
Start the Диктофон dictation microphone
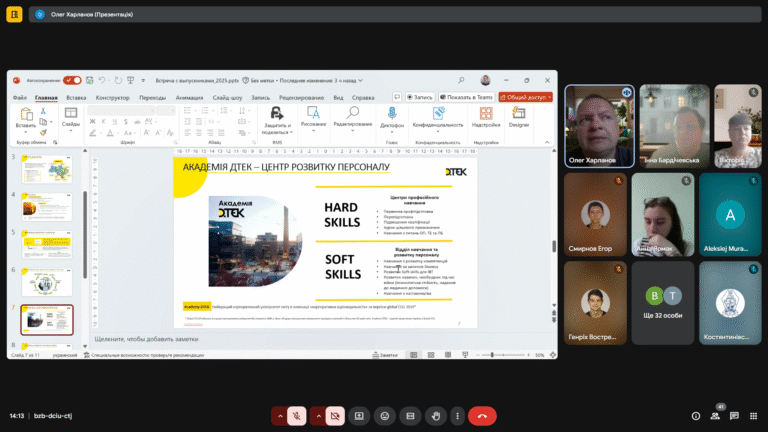coord(392,119)
